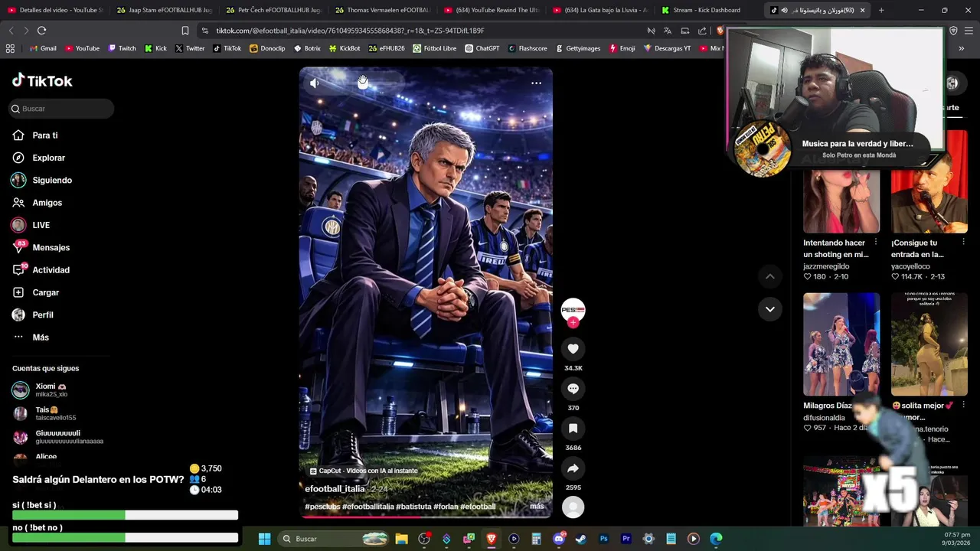This screenshot has height=551, width=980.
Task: Open the three-dot video options menu
Action: pyautogui.click(x=536, y=83)
